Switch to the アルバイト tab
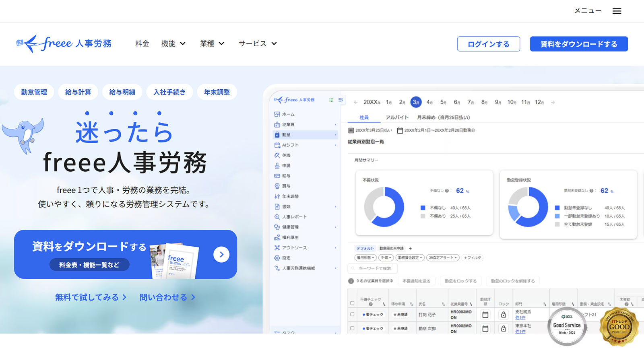This screenshot has width=644, height=348. (x=397, y=117)
